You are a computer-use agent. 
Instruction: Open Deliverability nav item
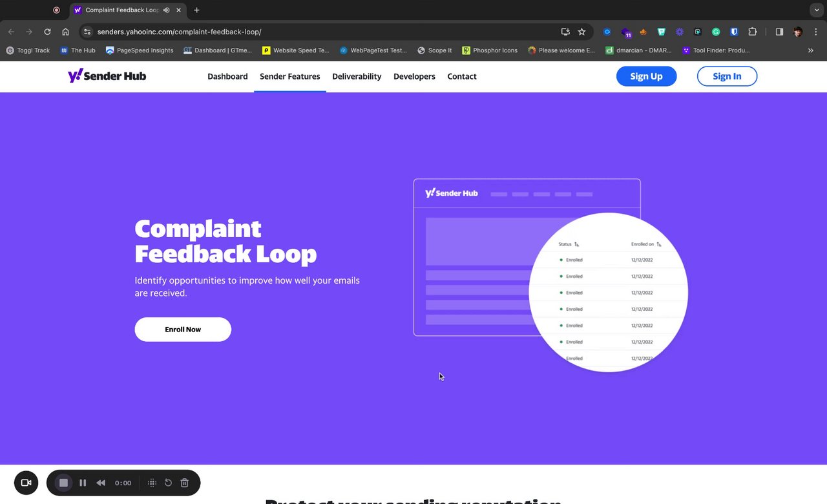pos(357,76)
